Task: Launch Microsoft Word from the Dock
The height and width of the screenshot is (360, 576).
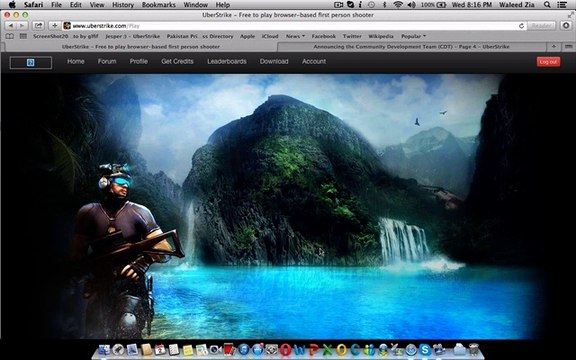Action: click(299, 349)
